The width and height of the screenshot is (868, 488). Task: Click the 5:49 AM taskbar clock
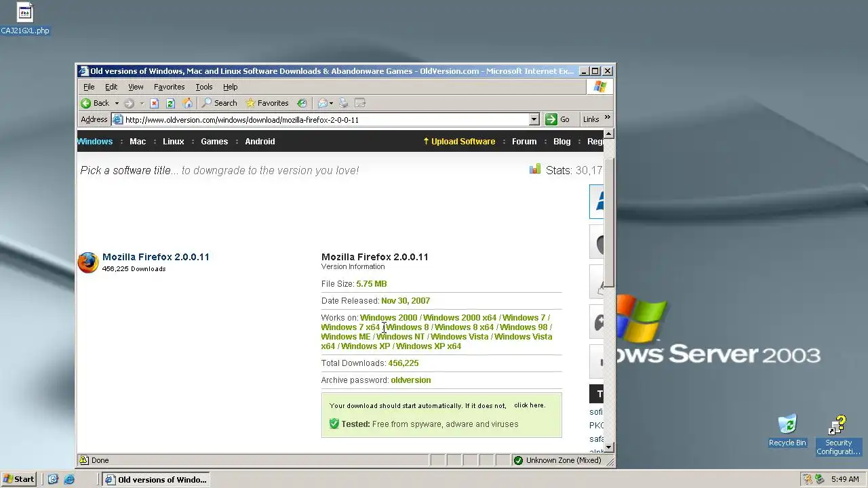845,479
